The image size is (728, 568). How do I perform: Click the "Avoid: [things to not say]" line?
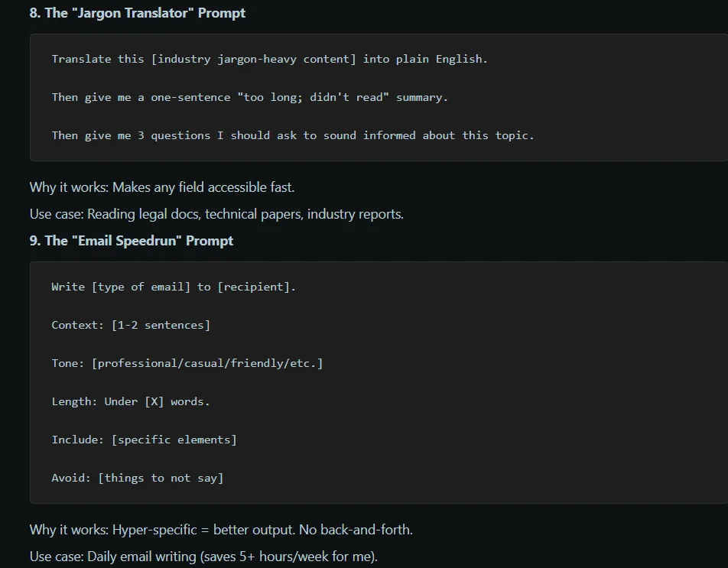coord(138,478)
